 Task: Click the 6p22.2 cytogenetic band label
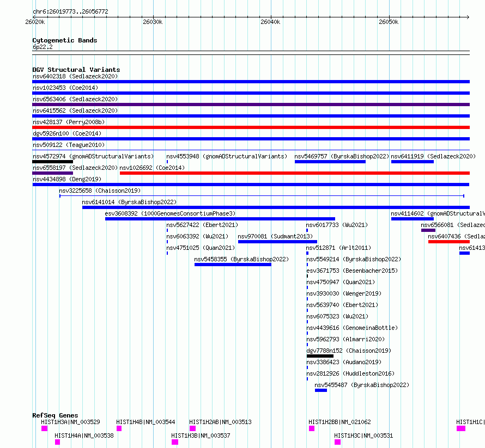coord(43,47)
